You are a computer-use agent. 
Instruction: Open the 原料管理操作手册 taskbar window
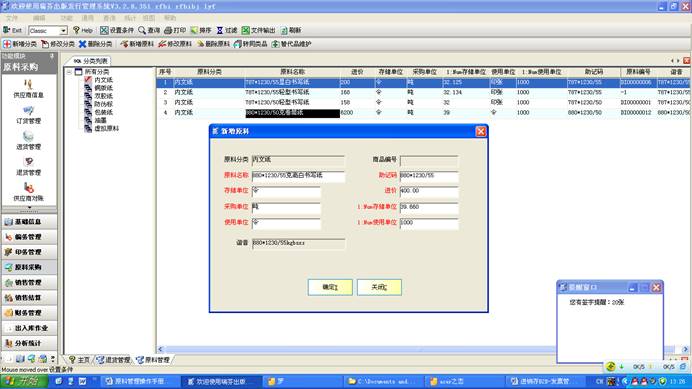coord(140,381)
